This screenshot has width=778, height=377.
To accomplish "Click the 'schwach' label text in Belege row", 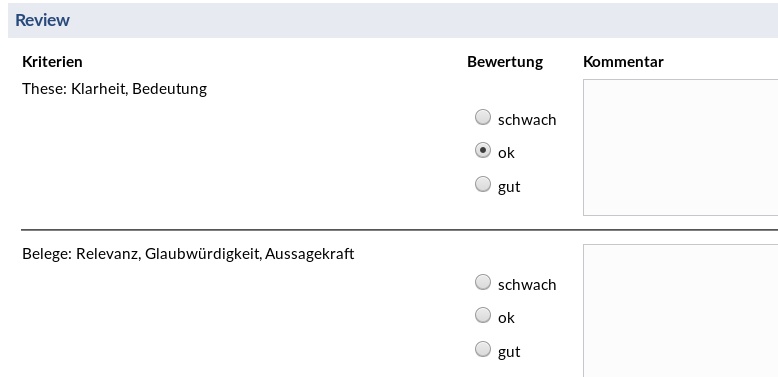I will (527, 285).
